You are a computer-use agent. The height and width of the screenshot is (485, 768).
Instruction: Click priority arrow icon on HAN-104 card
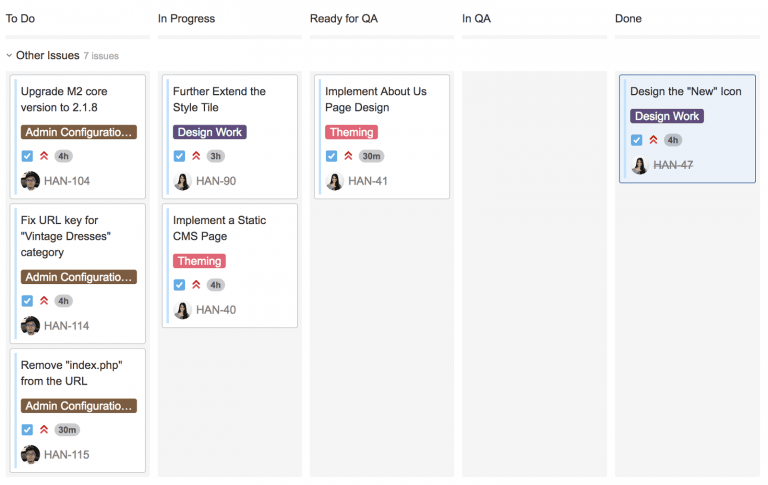coord(44,156)
